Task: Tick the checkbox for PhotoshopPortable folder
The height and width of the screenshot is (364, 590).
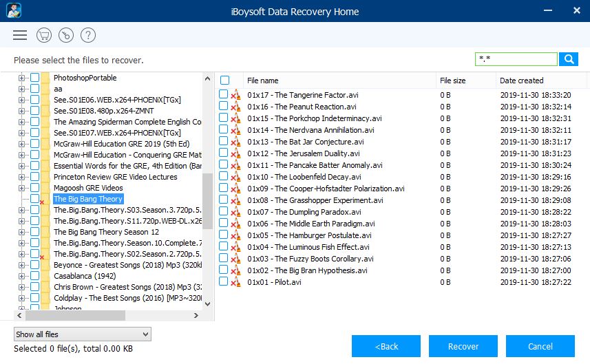Action: pyautogui.click(x=34, y=78)
